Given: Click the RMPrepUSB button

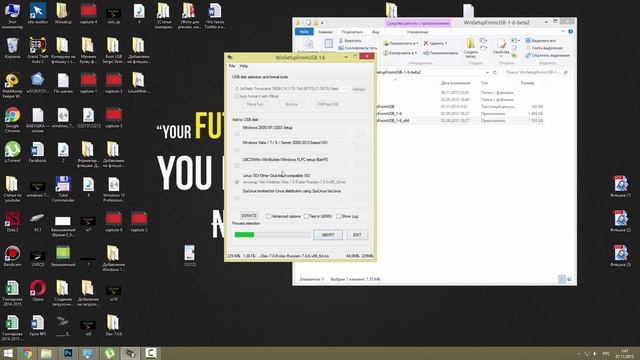Looking at the screenshot, I should click(x=328, y=104).
